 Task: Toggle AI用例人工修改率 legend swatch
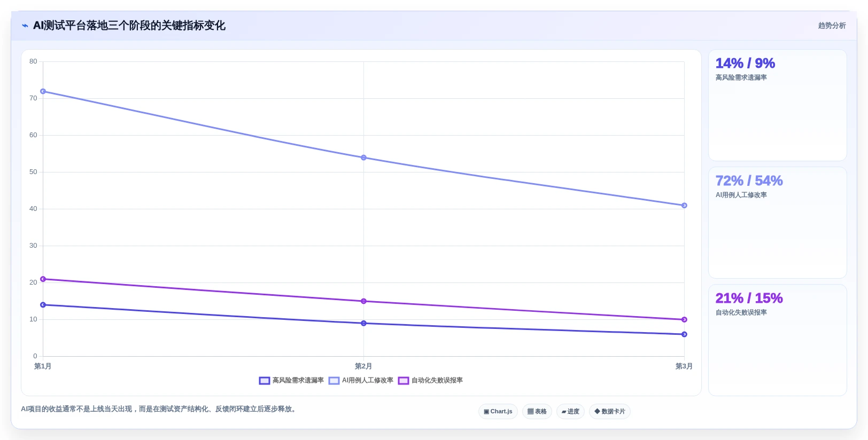334,381
